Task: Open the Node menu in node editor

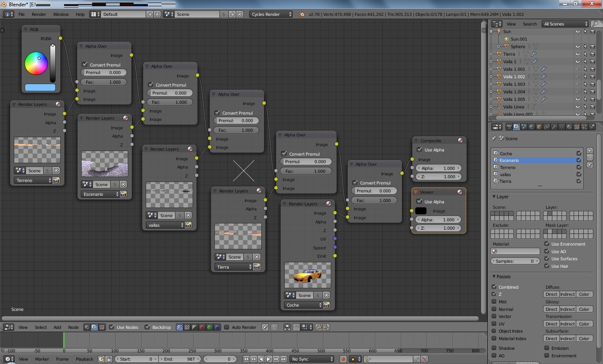Action: tap(73, 327)
